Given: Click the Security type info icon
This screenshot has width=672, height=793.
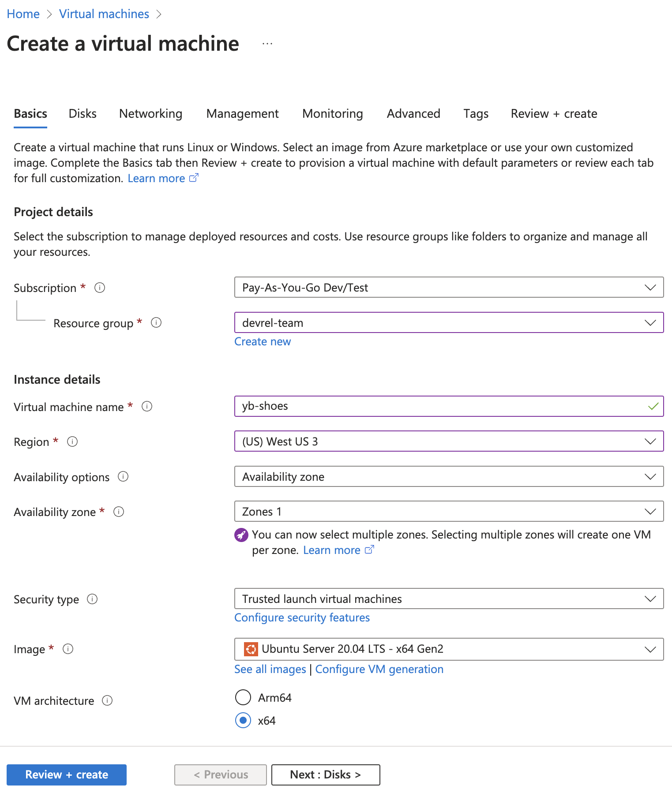Looking at the screenshot, I should (x=92, y=599).
